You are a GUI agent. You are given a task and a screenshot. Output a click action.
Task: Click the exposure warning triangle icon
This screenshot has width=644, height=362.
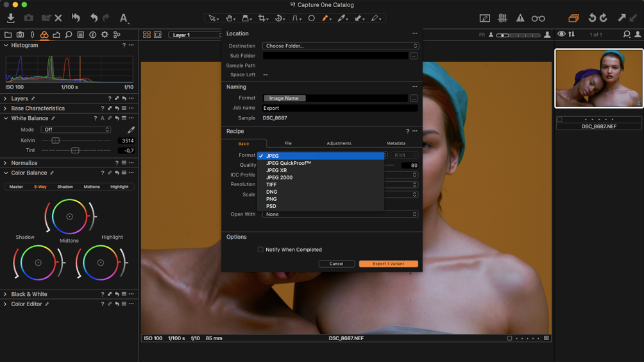click(520, 19)
